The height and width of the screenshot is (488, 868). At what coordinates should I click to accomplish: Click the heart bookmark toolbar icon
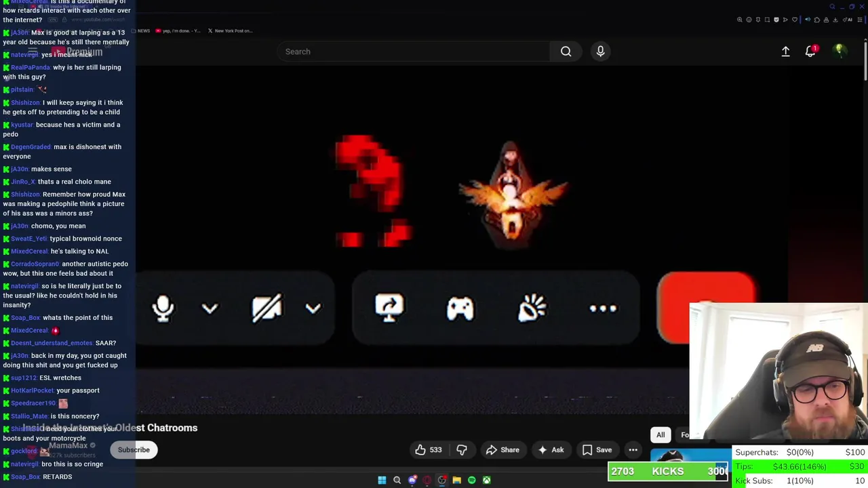(x=795, y=20)
